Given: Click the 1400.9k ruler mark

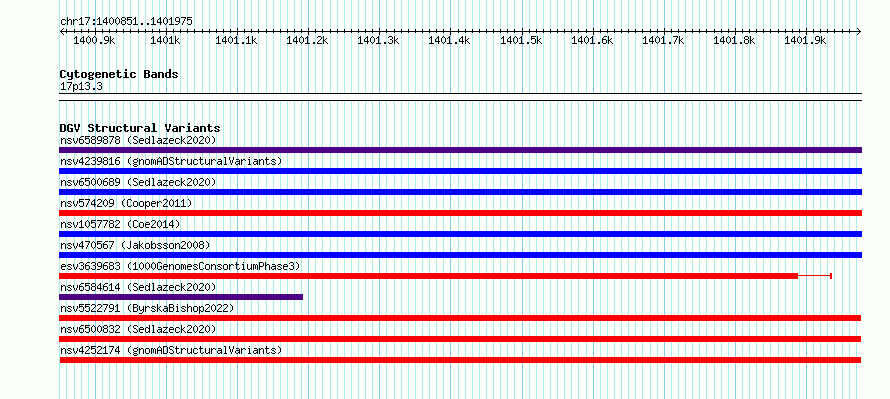Looking at the screenshot, I should 95,41.
